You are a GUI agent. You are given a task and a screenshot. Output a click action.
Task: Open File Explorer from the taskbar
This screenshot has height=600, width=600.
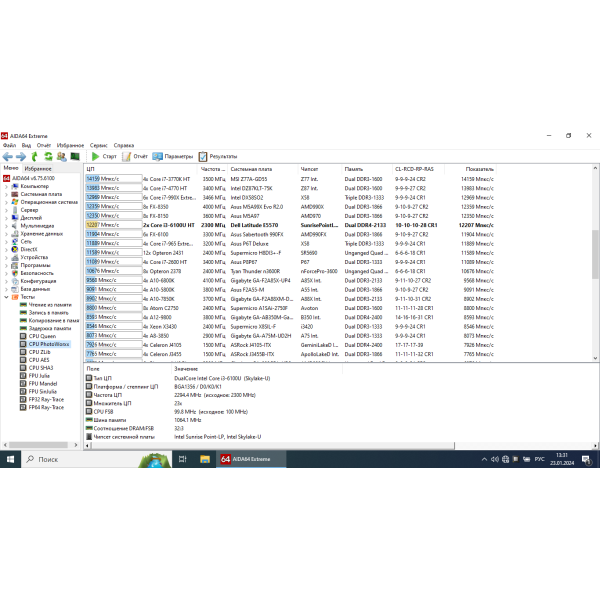tap(205, 459)
